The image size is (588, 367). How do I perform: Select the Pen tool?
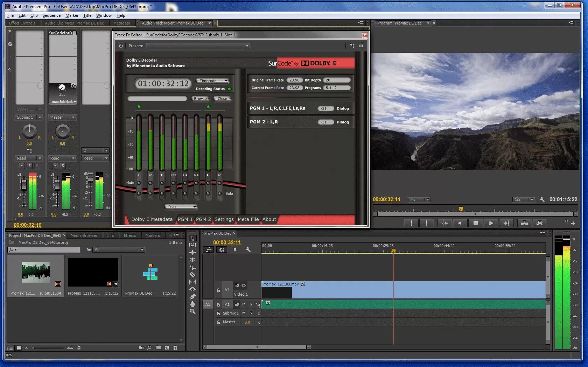click(192, 297)
